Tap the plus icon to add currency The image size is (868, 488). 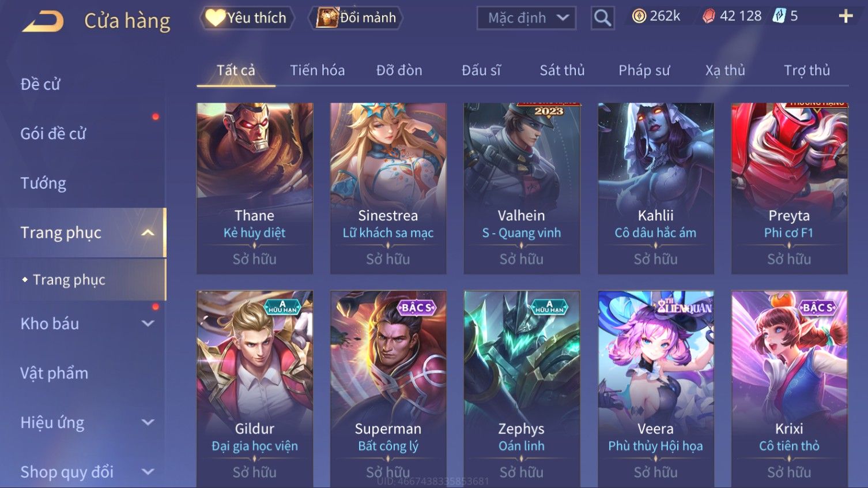[x=846, y=16]
